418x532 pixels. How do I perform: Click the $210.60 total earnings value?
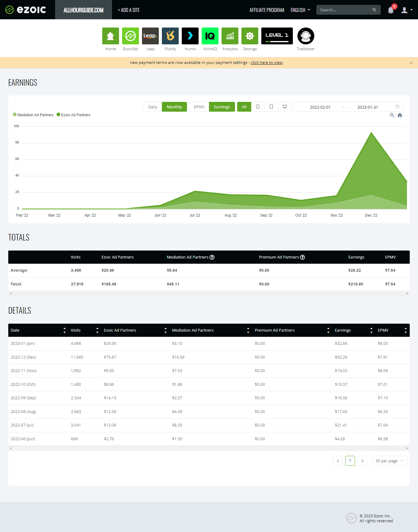click(x=356, y=284)
